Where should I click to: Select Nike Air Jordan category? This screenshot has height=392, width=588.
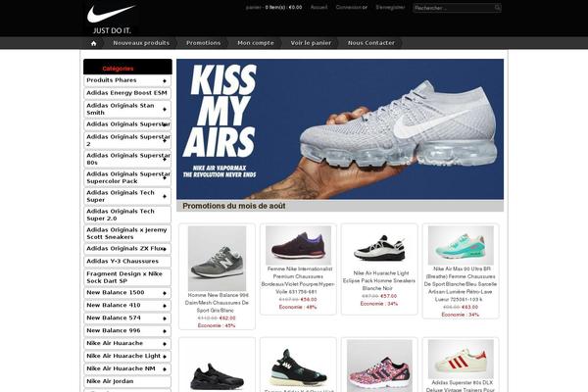click(127, 381)
